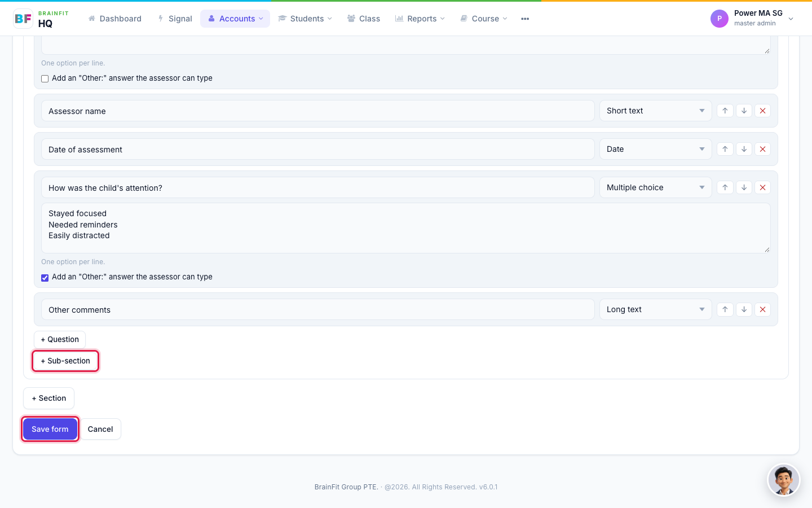Image resolution: width=812 pixels, height=508 pixels.
Task: Add a new section
Action: pos(48,398)
